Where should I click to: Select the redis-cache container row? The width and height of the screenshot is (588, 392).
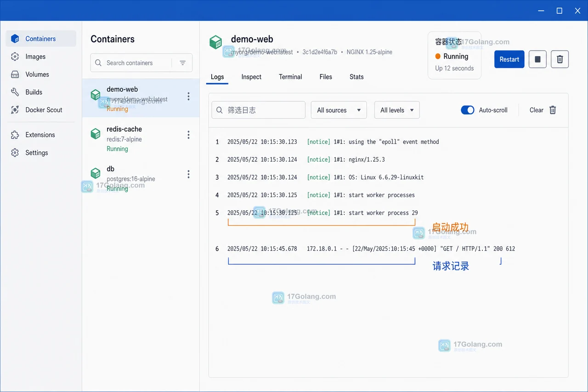pyautogui.click(x=141, y=138)
